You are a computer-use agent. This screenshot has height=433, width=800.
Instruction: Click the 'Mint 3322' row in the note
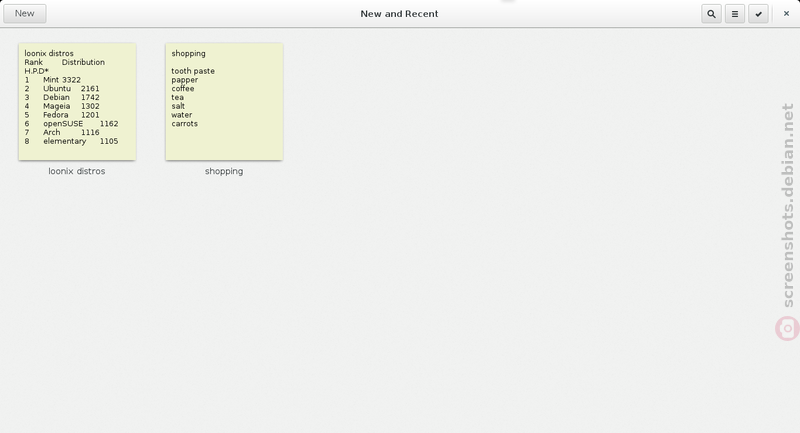click(53, 80)
